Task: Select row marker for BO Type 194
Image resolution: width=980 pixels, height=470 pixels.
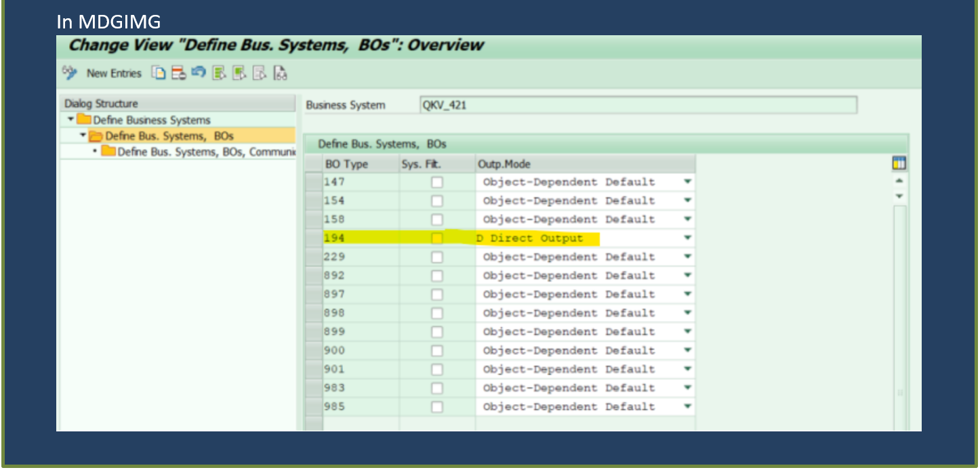Action: 314,238
